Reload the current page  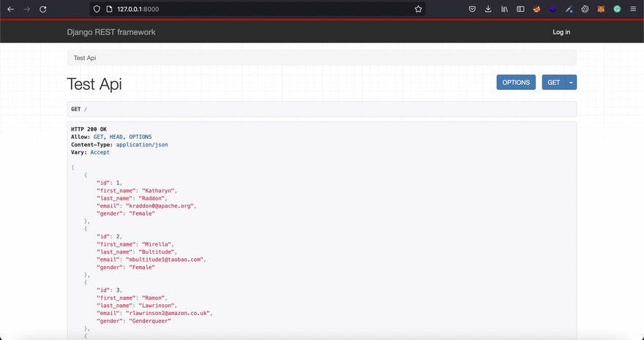[x=42, y=9]
